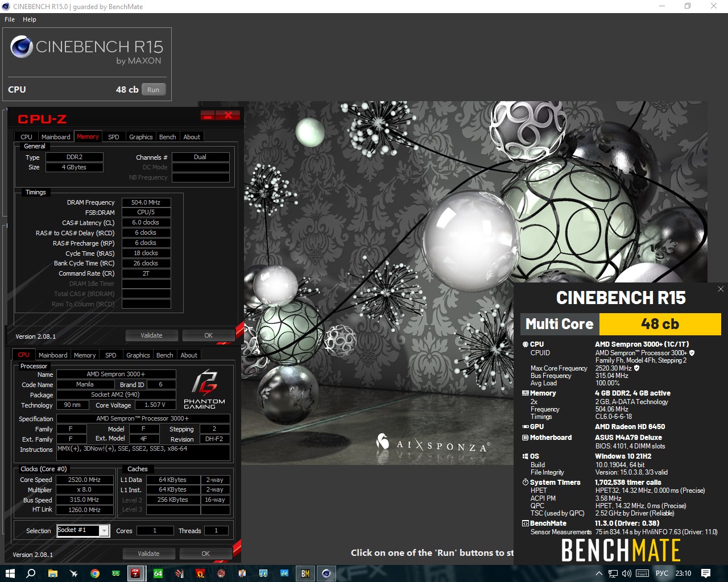
Task: Open the File menu in Cinebench
Action: (x=10, y=19)
